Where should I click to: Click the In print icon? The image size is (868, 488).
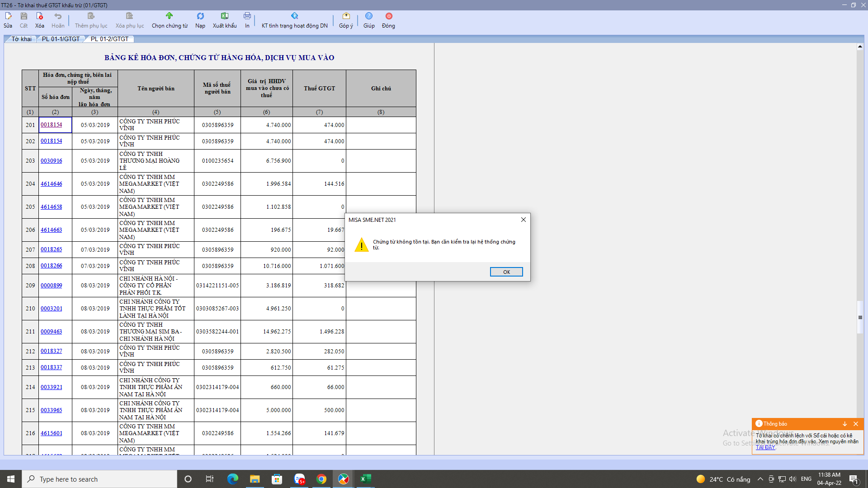pyautogui.click(x=247, y=20)
